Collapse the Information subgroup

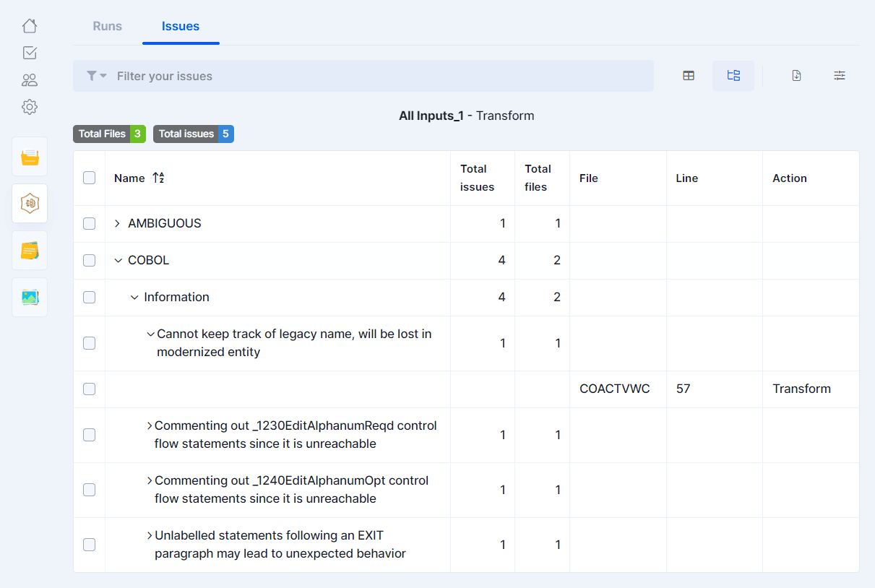pos(134,297)
